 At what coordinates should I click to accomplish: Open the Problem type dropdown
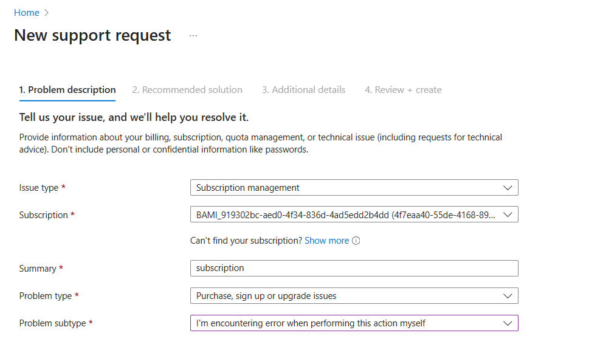[x=353, y=295]
